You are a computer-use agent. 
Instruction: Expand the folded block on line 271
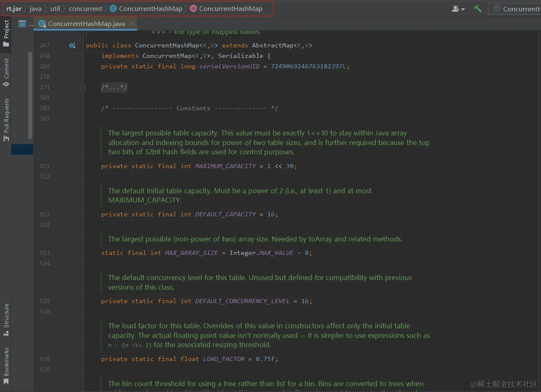[x=83, y=87]
